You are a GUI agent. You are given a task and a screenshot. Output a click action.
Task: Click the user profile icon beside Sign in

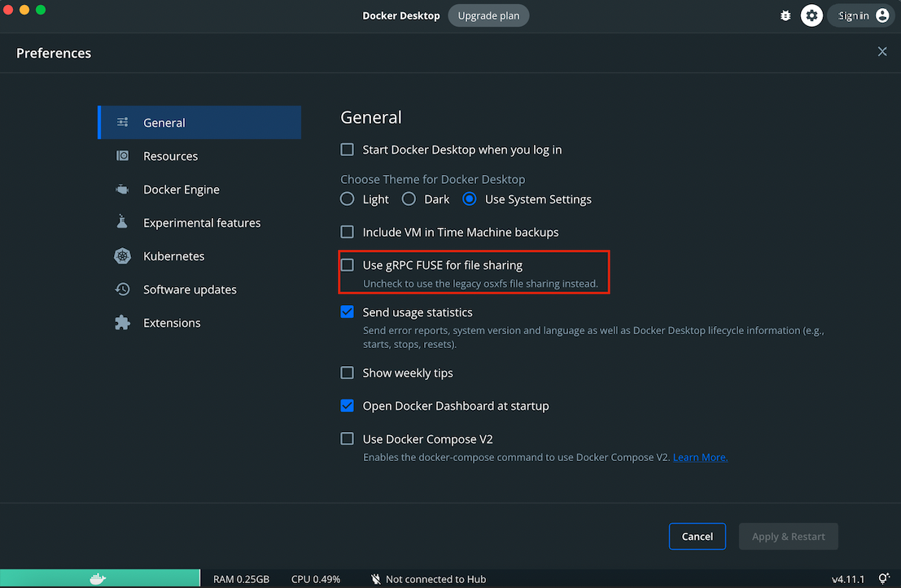point(881,15)
